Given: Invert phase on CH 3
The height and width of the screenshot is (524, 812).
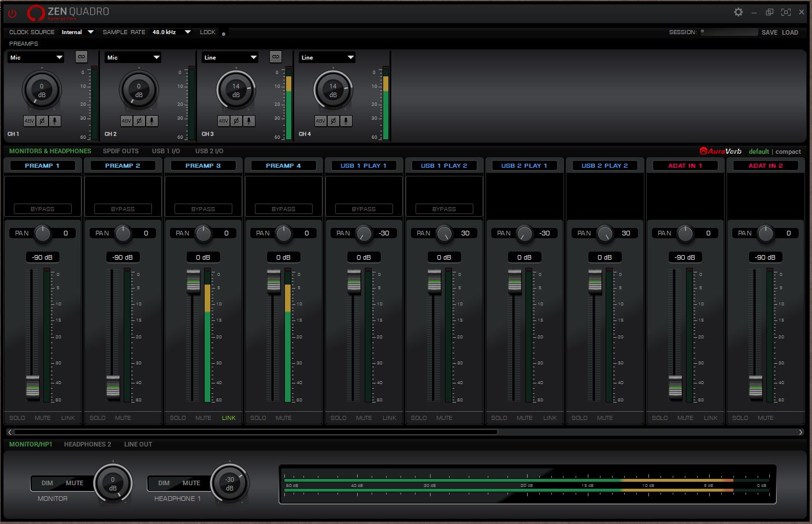Looking at the screenshot, I should pyautogui.click(x=236, y=121).
